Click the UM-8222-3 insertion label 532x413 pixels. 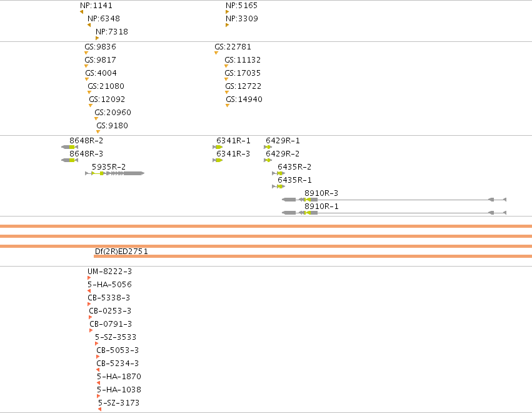[x=109, y=272]
